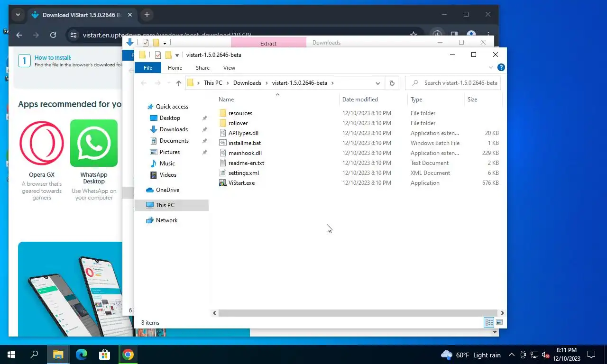Open the Windows Start menu

(11, 355)
